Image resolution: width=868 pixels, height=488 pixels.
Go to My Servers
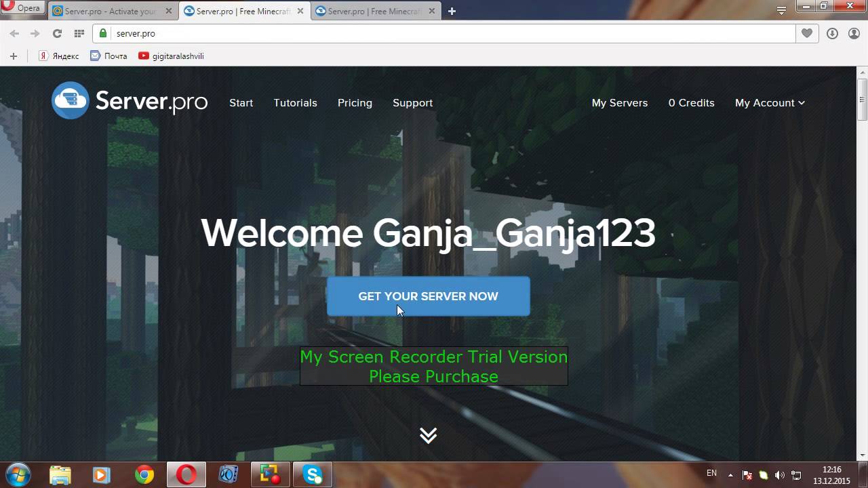[619, 103]
